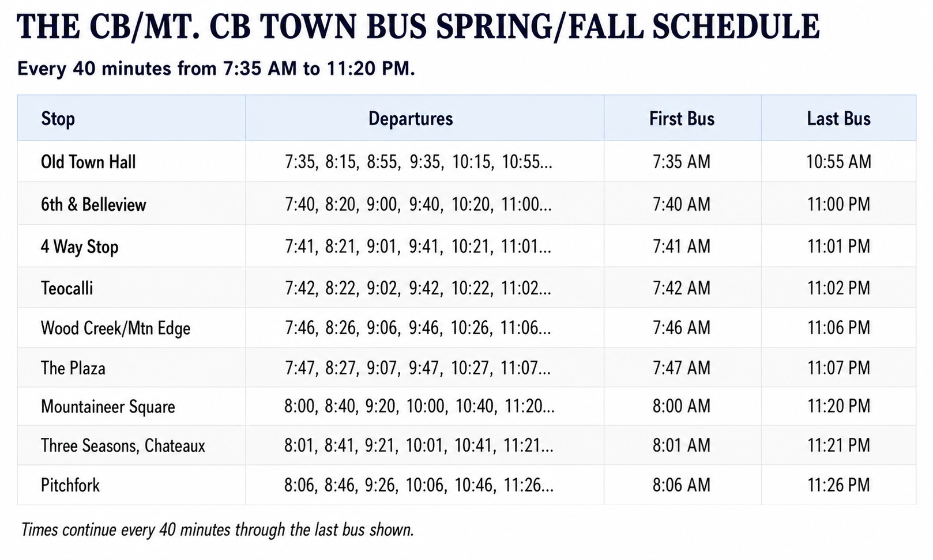Select The Plaza stop name
Viewport: 933px width, 560px height.
tap(73, 368)
